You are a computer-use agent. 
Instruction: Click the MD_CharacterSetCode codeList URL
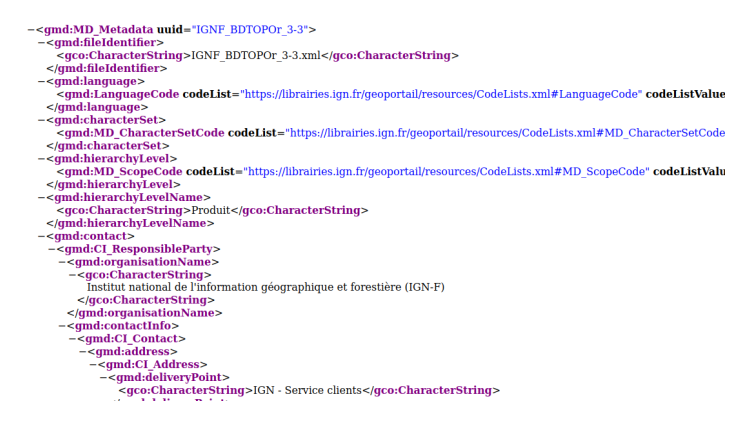click(x=505, y=133)
